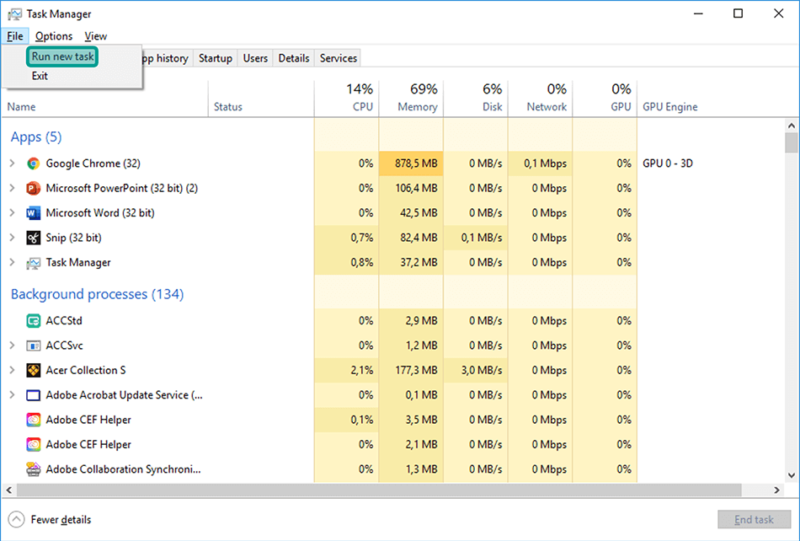
Task: Click the horizontal scrollbar left arrow
Action: (x=9, y=490)
